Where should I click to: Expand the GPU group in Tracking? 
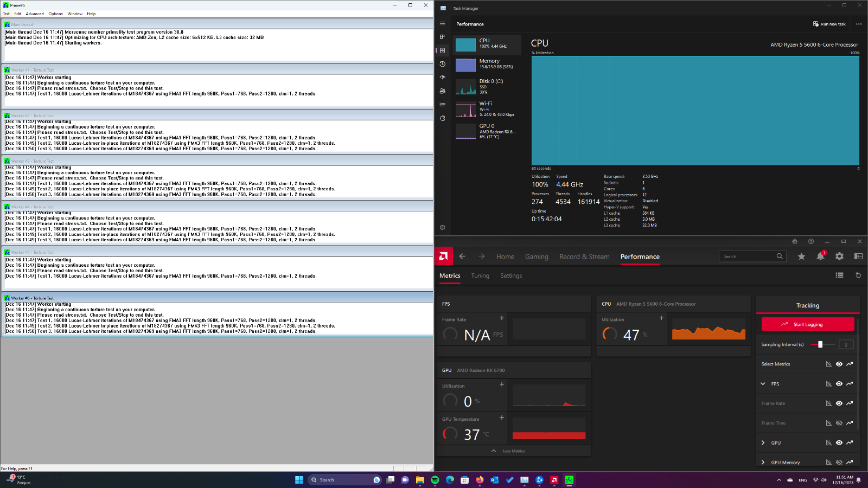[x=763, y=443]
